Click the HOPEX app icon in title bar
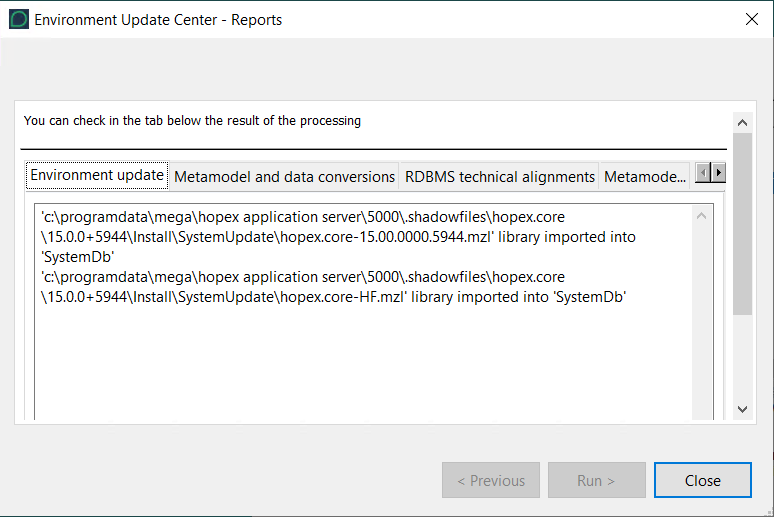 (x=19, y=19)
